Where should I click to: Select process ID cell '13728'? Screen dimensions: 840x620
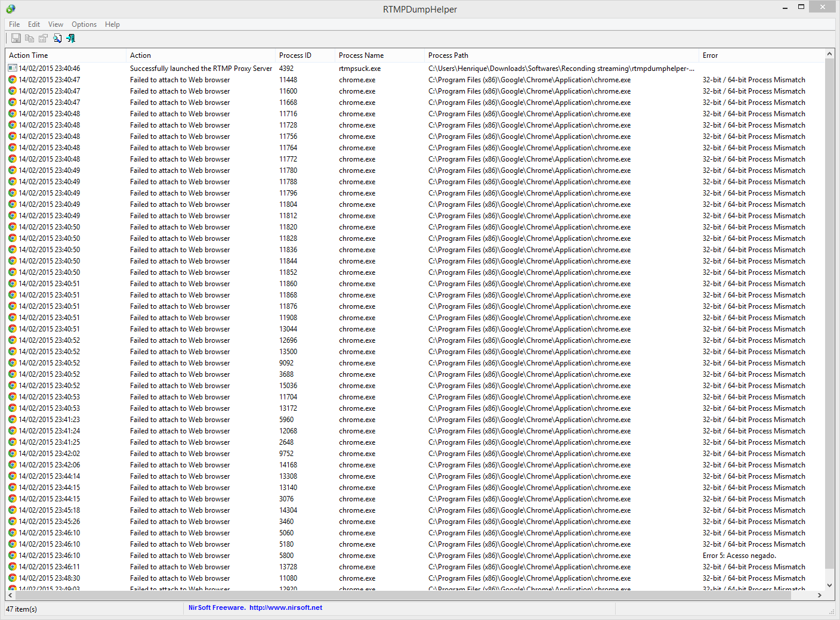(x=288, y=567)
